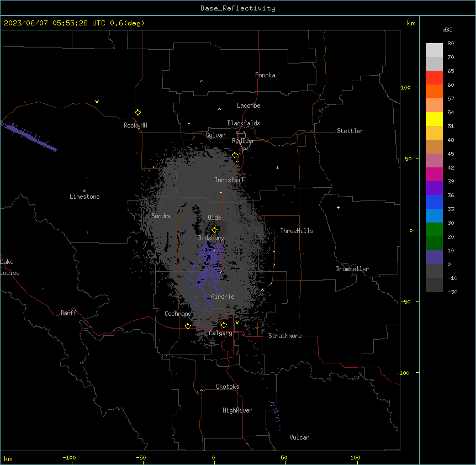Click the Sundre label

pos(161,216)
